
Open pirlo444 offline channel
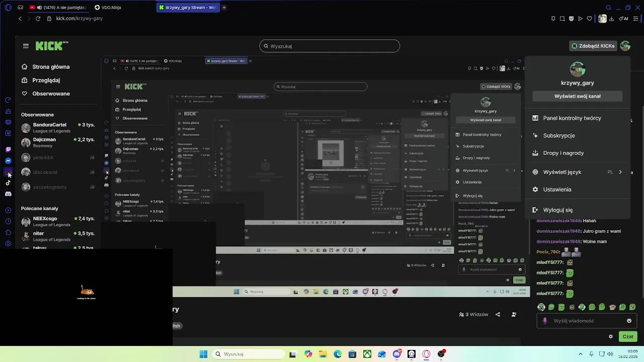click(58, 157)
